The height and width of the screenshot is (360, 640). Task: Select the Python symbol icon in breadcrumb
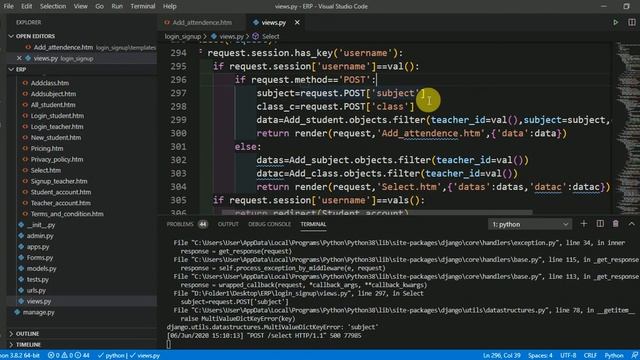[213, 36]
